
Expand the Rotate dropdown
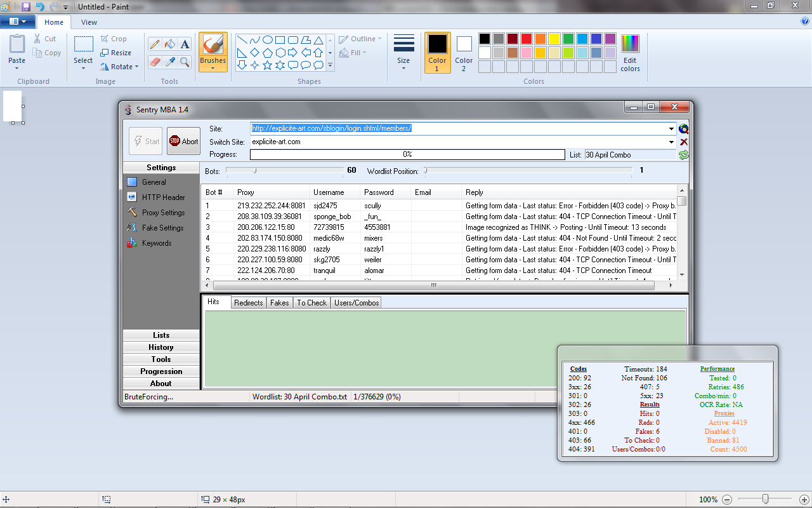tap(136, 67)
